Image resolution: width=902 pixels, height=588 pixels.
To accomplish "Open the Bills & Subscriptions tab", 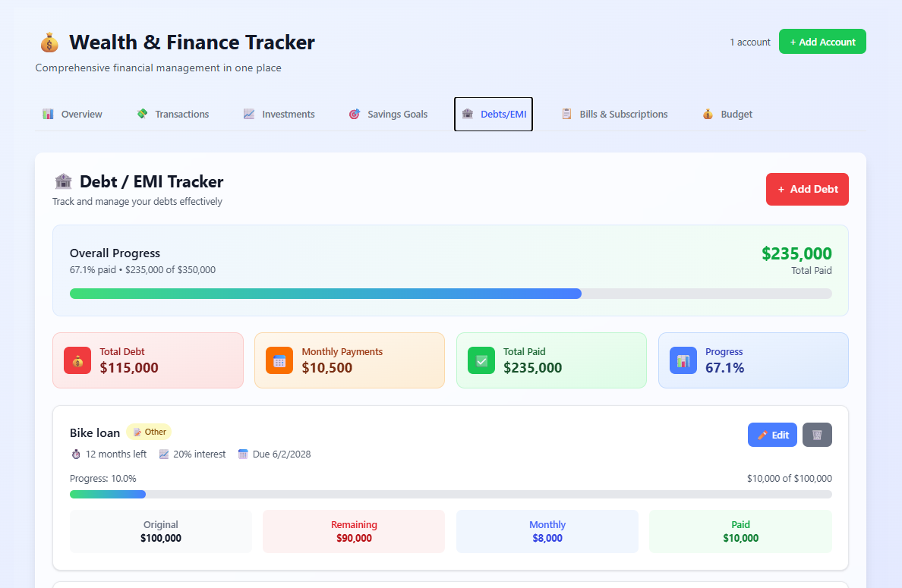I will coord(615,113).
